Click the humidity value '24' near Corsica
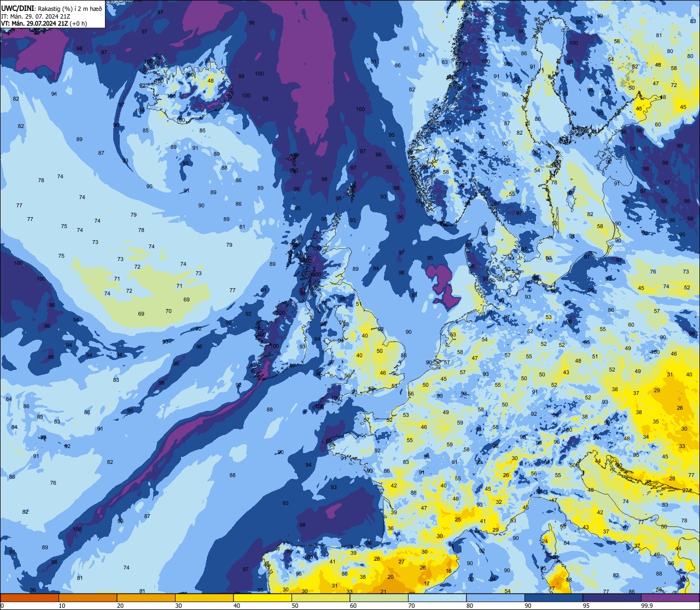 pos(545,541)
